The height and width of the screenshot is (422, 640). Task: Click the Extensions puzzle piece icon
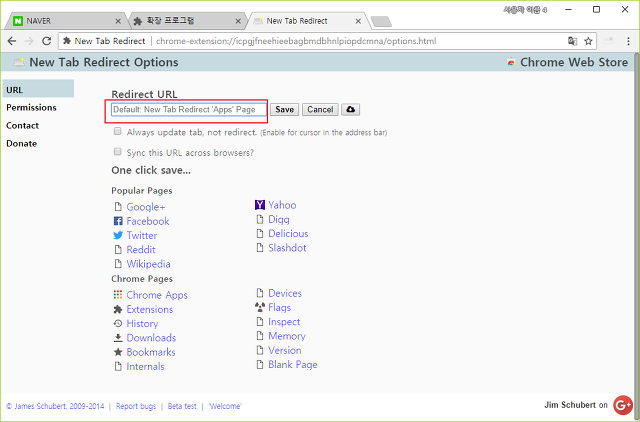click(x=118, y=309)
